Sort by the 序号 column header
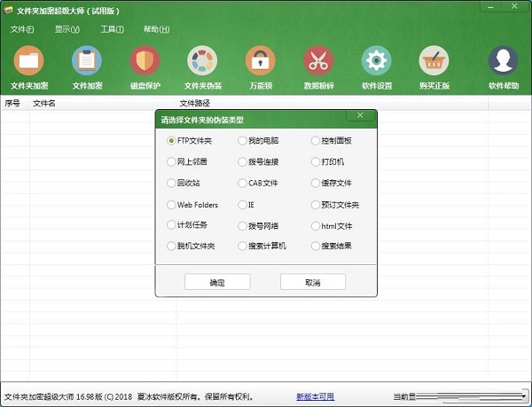This screenshot has width=532, height=407. [16, 103]
